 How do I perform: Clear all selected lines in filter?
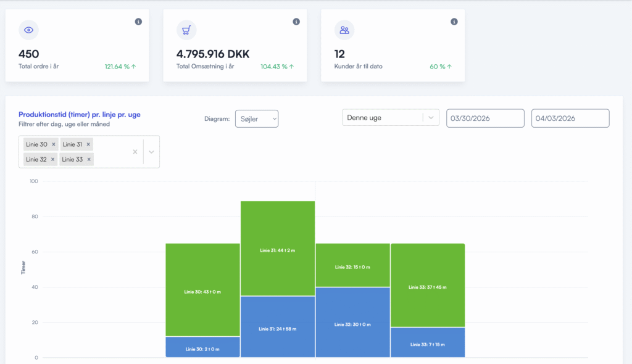pyautogui.click(x=135, y=152)
